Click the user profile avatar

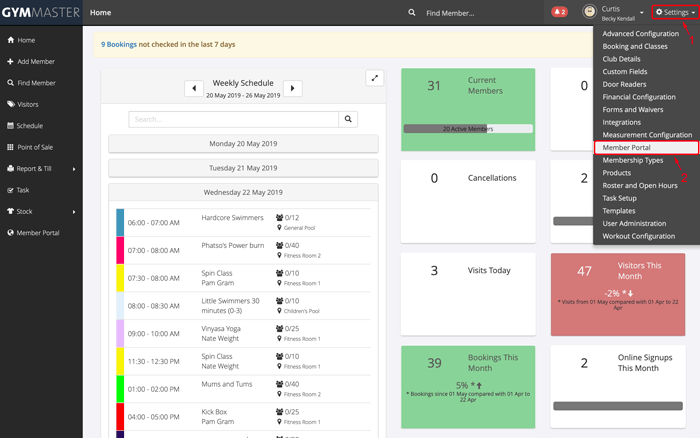589,13
